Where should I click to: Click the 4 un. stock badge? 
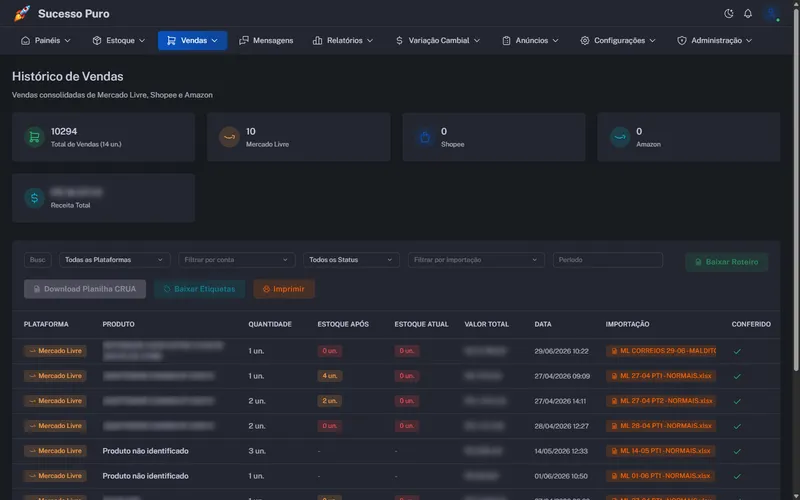330,376
